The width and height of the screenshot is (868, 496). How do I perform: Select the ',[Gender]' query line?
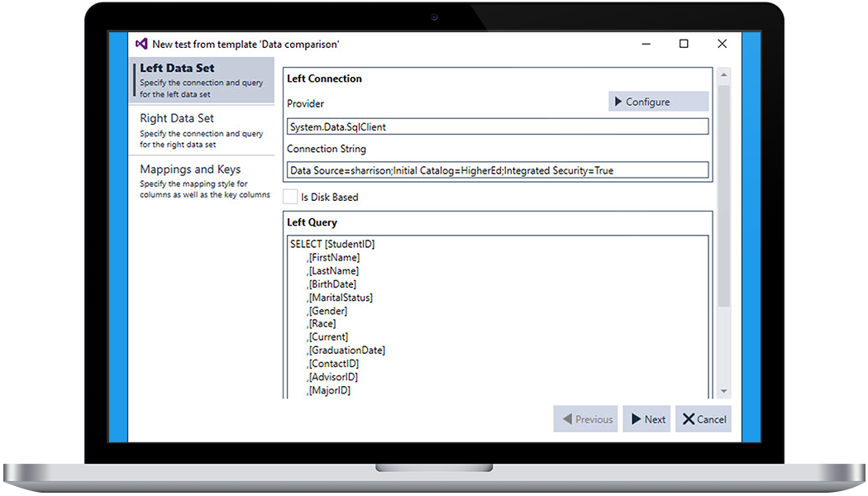click(327, 311)
